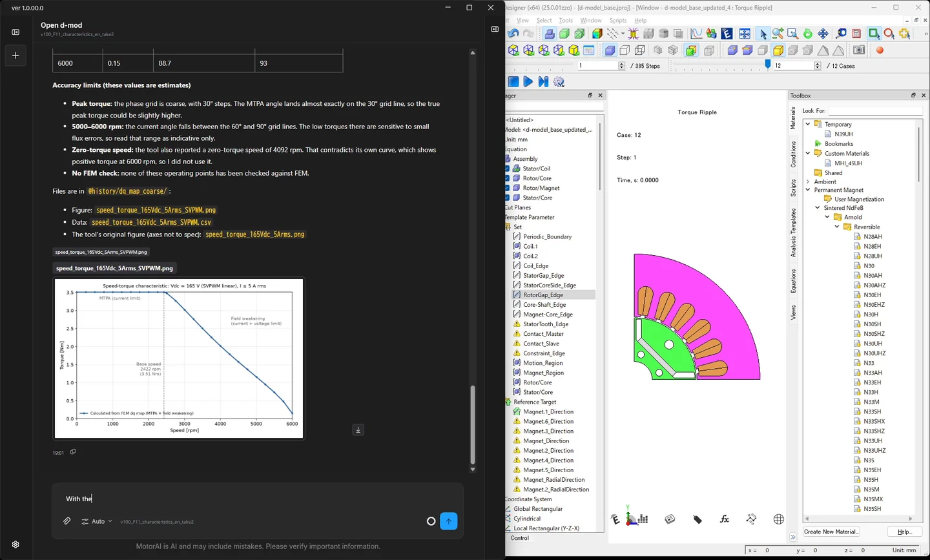Download the speed-torque figure
Viewport: 930px width, 560px height.
click(x=358, y=430)
